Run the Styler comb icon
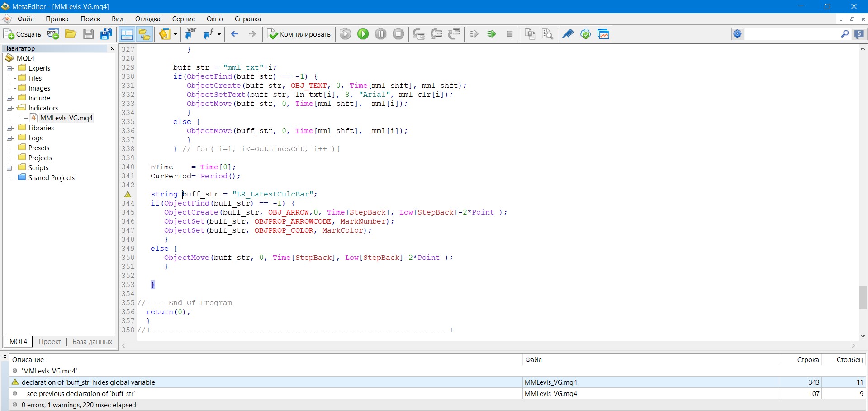 click(x=568, y=34)
